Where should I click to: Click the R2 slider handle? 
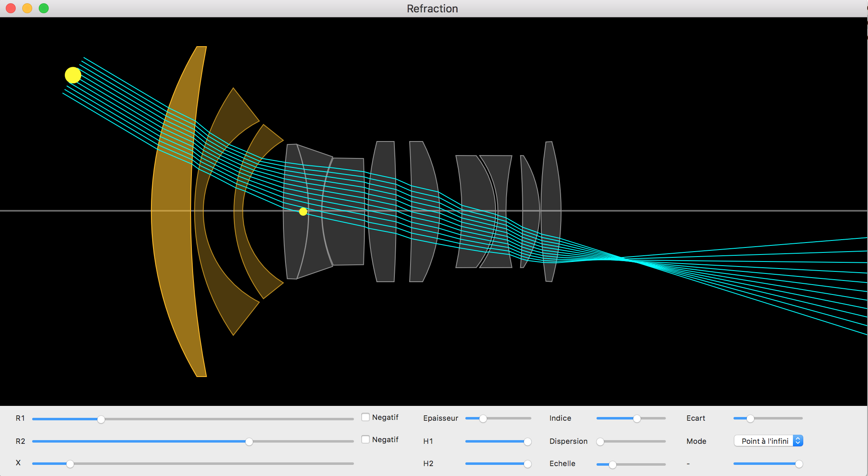point(249,442)
